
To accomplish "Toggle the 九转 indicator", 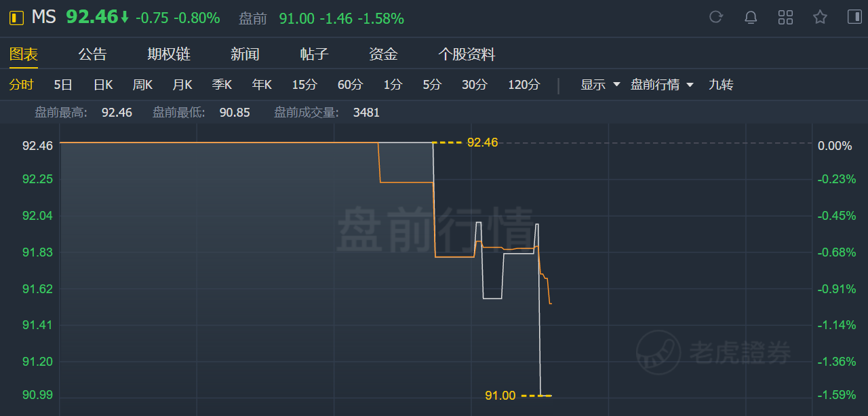I will click(x=721, y=85).
